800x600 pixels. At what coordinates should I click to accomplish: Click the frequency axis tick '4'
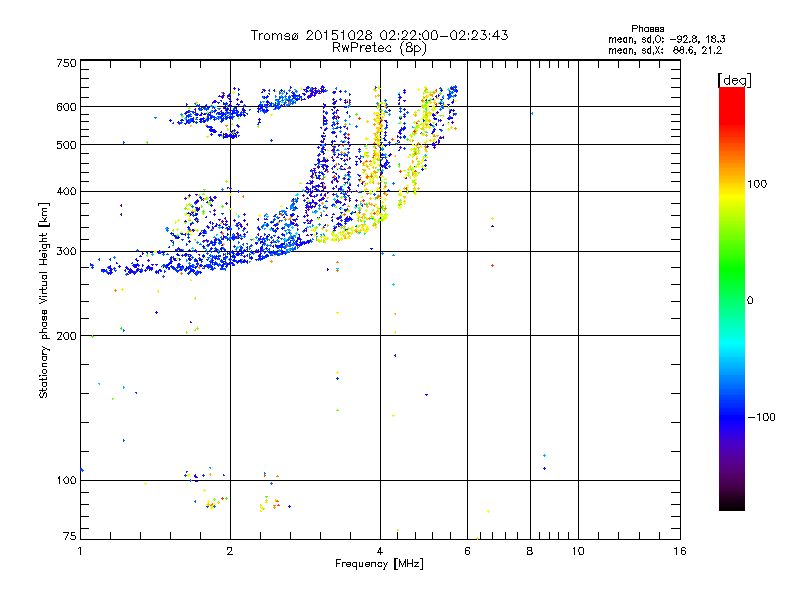click(x=380, y=551)
